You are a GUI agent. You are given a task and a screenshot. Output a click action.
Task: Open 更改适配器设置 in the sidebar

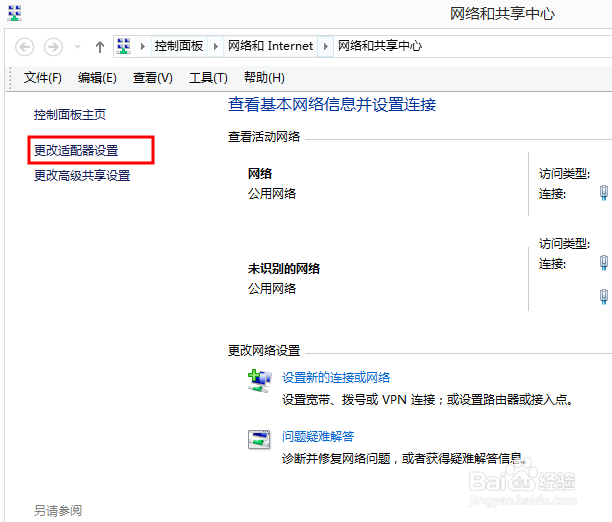point(76,150)
